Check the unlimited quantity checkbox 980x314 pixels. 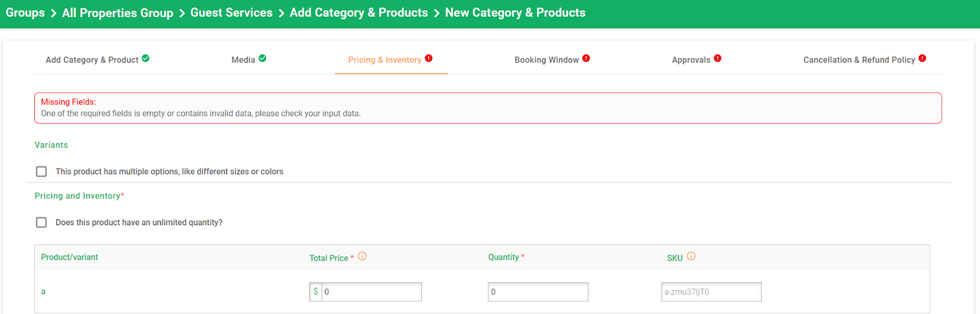(x=41, y=222)
